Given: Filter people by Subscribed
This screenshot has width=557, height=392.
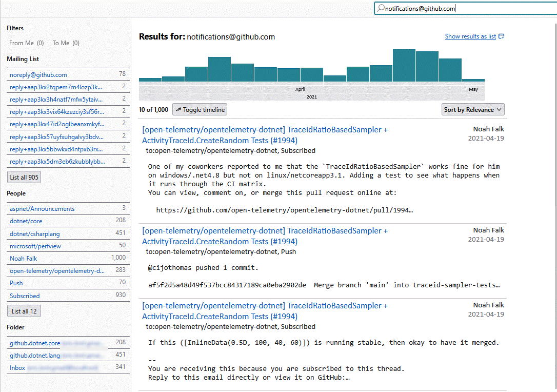Looking at the screenshot, I should click(x=25, y=296).
